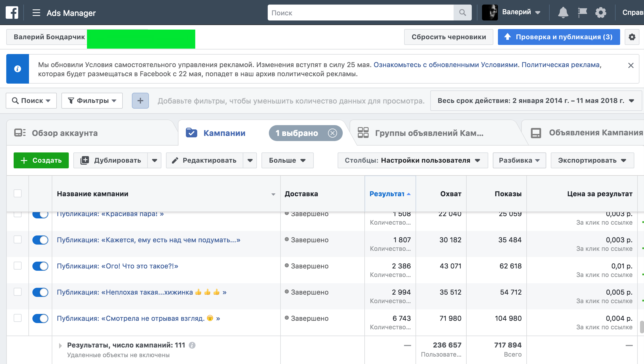Viewport: 644px width, 364px height.
Task: Turn off «Ого! Что это такое?!» campaign
Action: pos(40,266)
